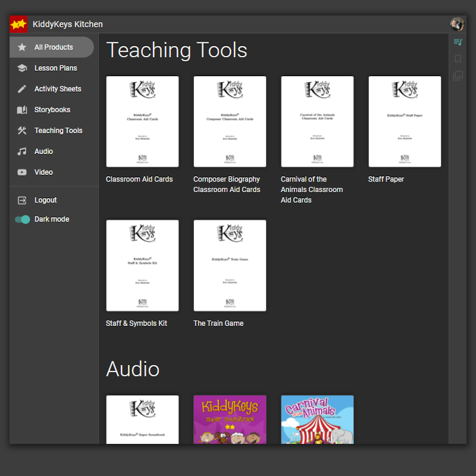This screenshot has width=476, height=476.
Task: Click the Staff & Symbols Kit title
Action: click(x=136, y=324)
